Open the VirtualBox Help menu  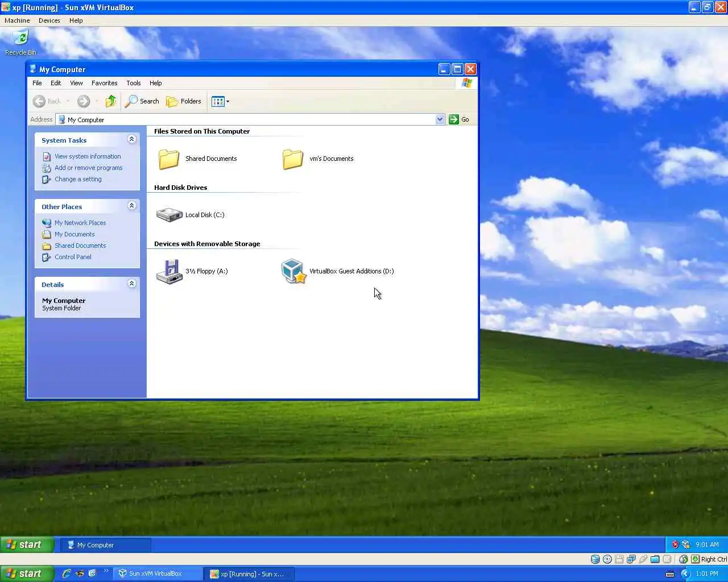coord(76,20)
